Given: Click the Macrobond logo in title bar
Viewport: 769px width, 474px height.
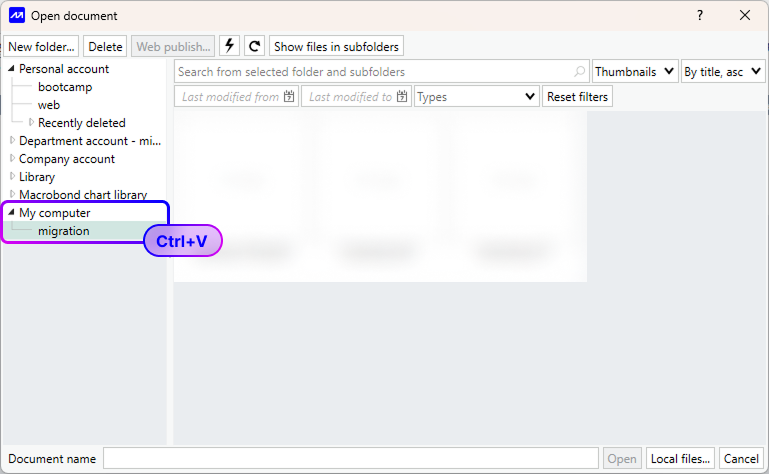Looking at the screenshot, I should click(16, 15).
